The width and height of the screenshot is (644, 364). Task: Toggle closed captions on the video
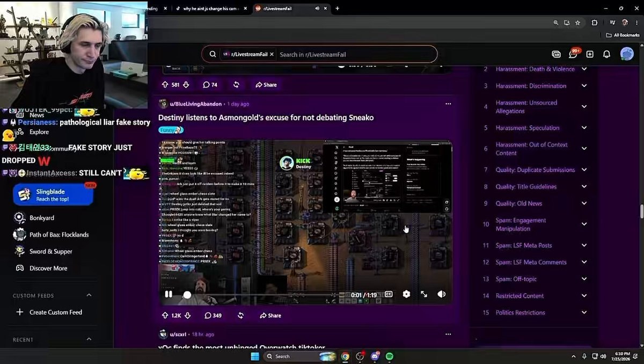(389, 294)
